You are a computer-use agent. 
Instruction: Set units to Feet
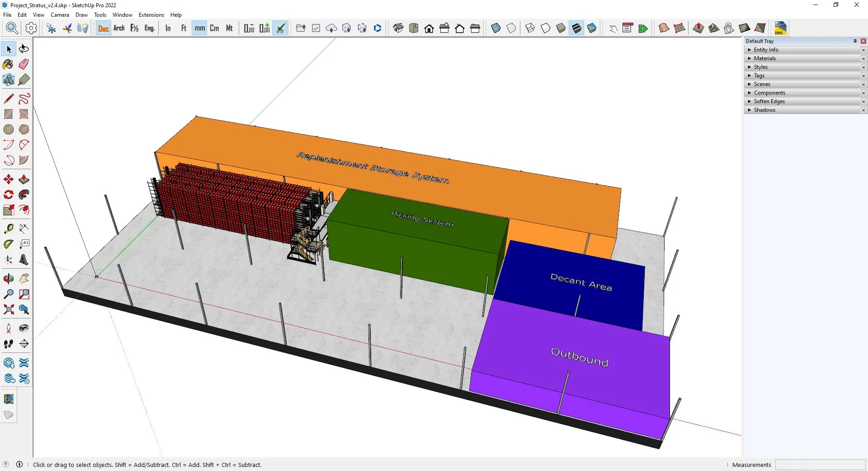click(x=184, y=28)
